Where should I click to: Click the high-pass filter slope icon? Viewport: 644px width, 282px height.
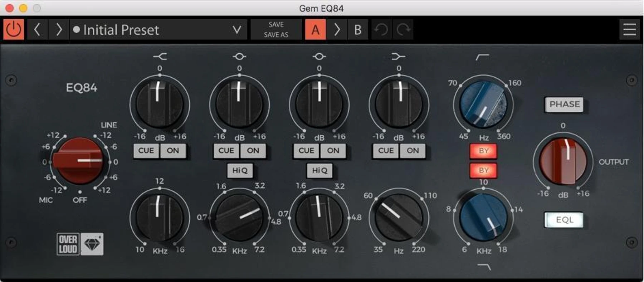(x=482, y=57)
